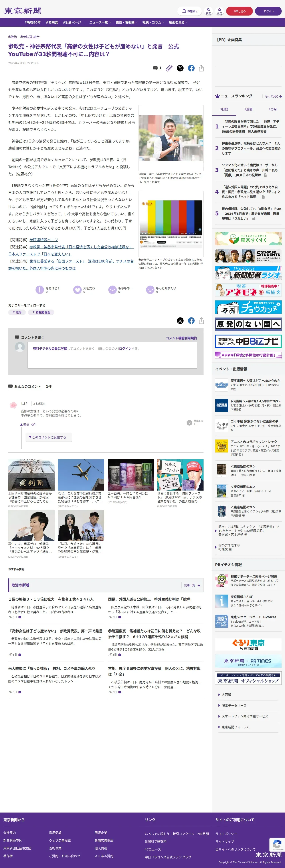Open the 喫茶アネモネ banner
Image resolution: width=285 pixels, height=868 pixels.
[248, 290]
